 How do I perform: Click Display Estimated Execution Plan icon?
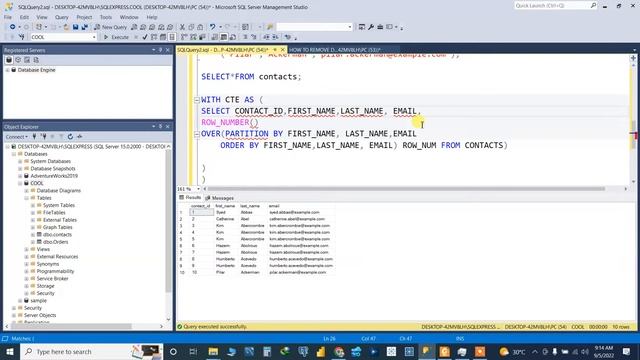coord(154,37)
